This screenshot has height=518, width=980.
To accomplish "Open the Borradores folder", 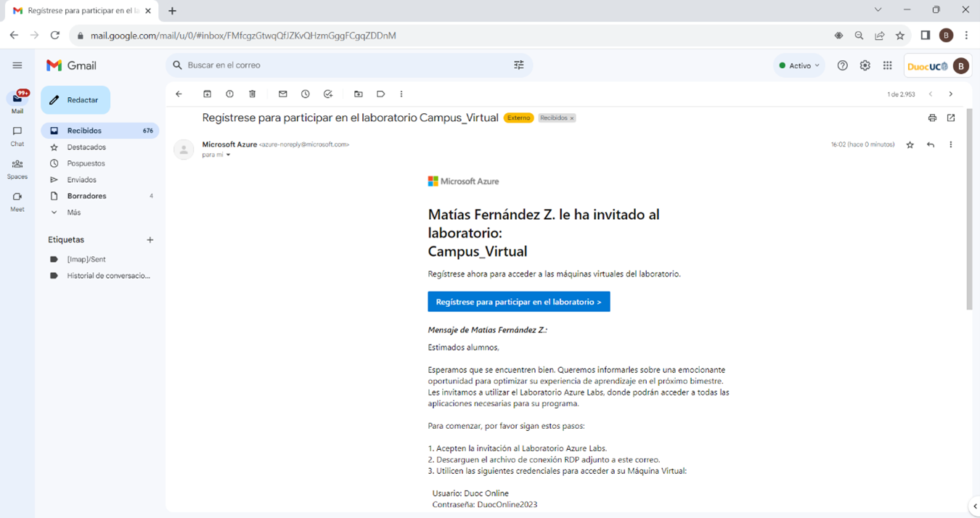I will tap(100, 196).
